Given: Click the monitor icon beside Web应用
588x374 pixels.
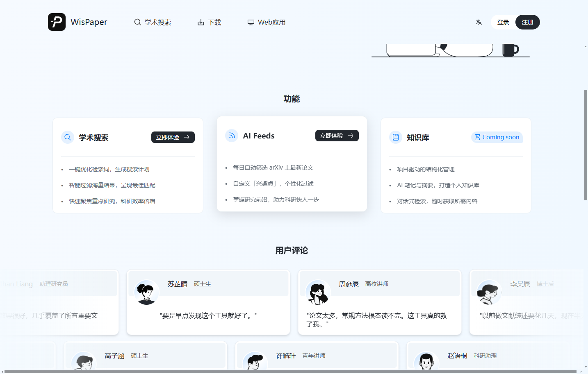Looking at the screenshot, I should [x=251, y=22].
